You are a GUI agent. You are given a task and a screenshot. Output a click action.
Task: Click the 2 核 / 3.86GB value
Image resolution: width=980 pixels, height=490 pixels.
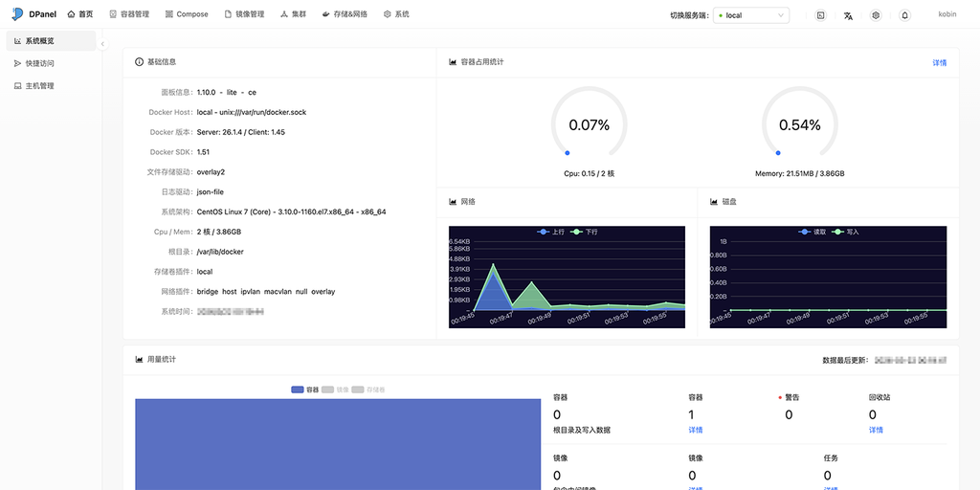[219, 232]
